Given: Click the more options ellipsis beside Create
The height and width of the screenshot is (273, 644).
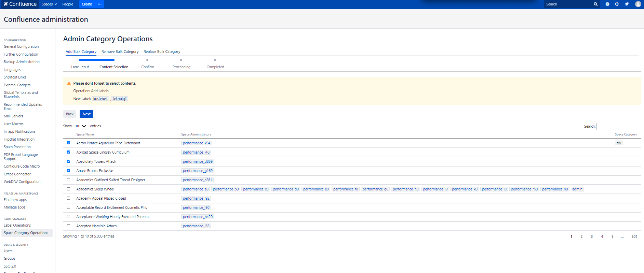Looking at the screenshot, I should 99,4.
